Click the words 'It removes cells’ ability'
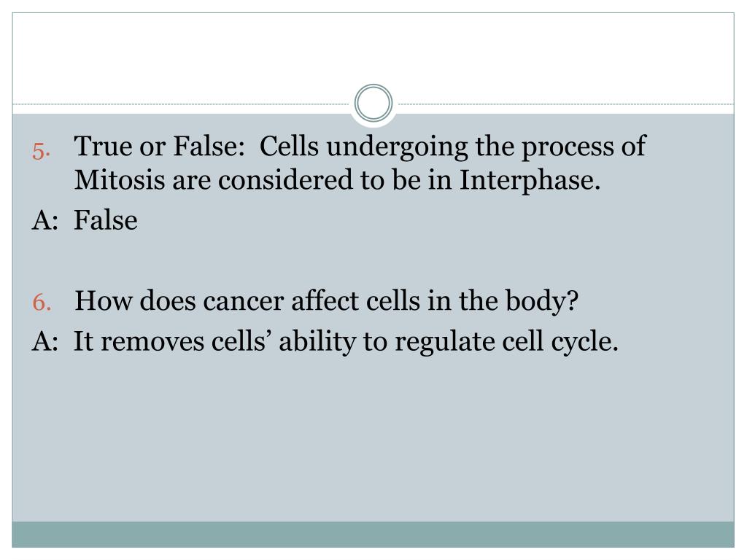 [214, 342]
